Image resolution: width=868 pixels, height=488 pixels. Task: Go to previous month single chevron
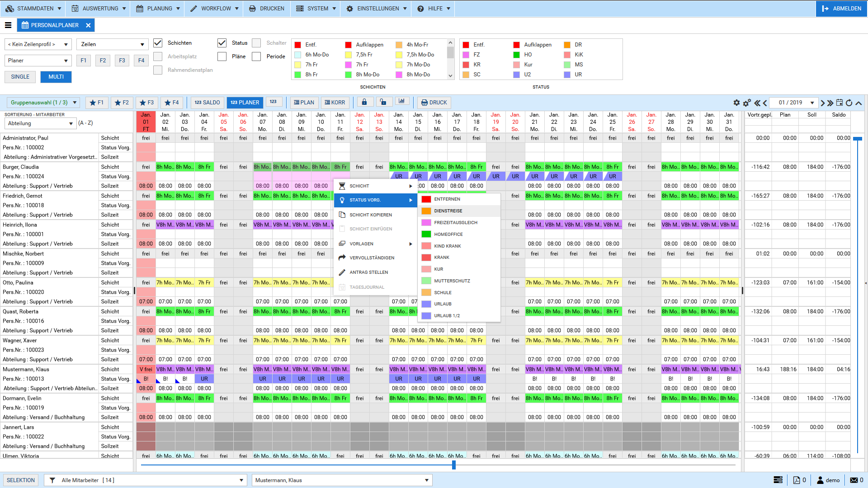(765, 103)
